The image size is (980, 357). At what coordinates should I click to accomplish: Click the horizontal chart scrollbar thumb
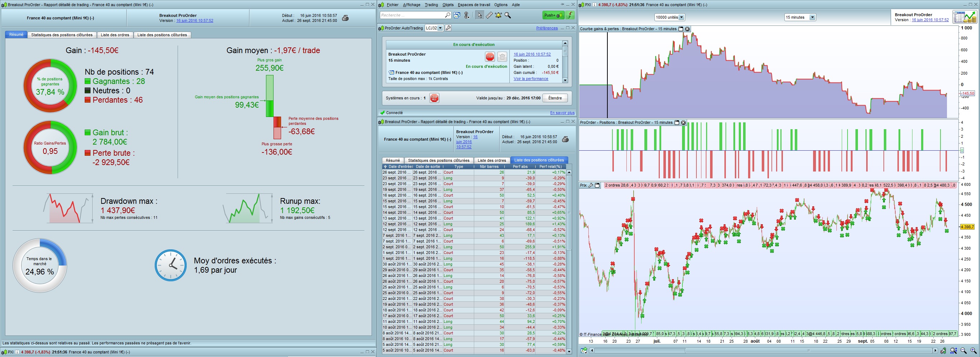tap(808, 351)
